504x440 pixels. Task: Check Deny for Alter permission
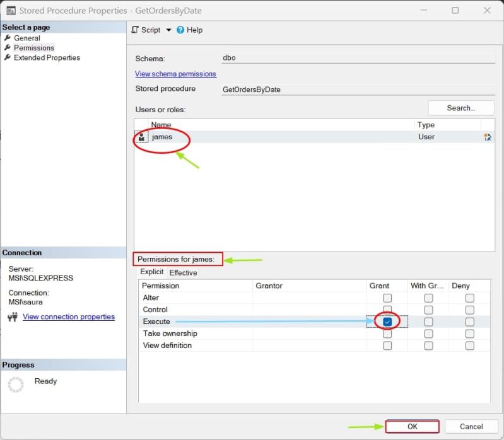(469, 298)
